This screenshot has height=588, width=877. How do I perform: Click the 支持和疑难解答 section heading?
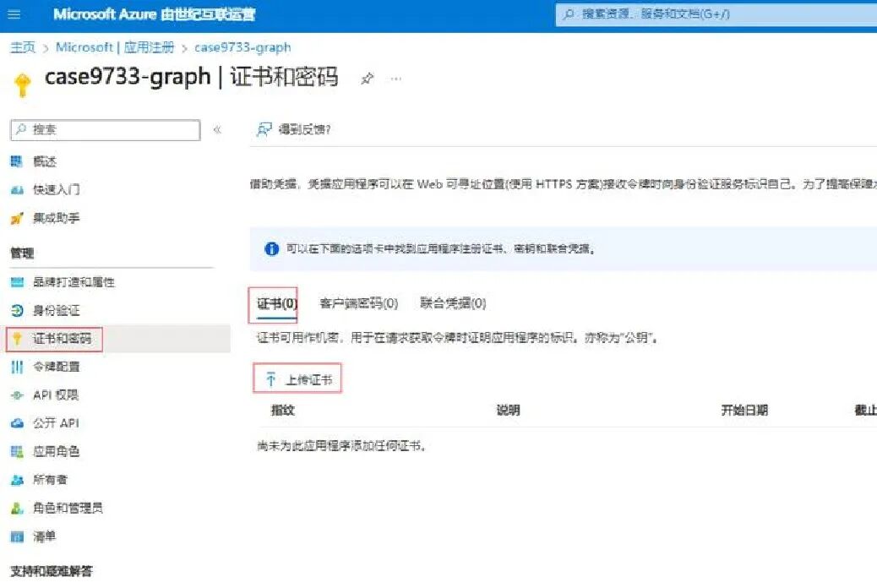52,571
